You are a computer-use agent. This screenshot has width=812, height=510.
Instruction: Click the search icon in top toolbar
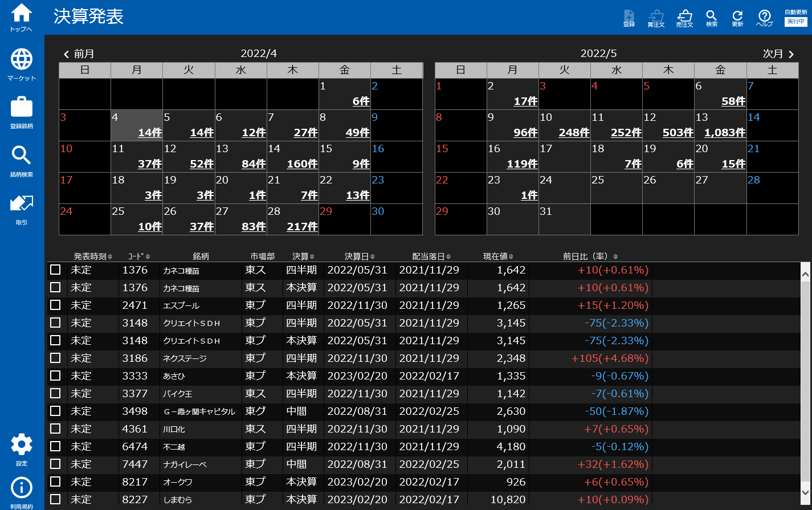pos(711,18)
